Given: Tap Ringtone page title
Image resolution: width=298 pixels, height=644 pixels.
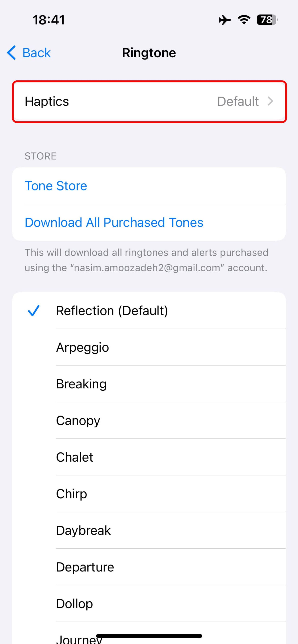Looking at the screenshot, I should pyautogui.click(x=149, y=52).
